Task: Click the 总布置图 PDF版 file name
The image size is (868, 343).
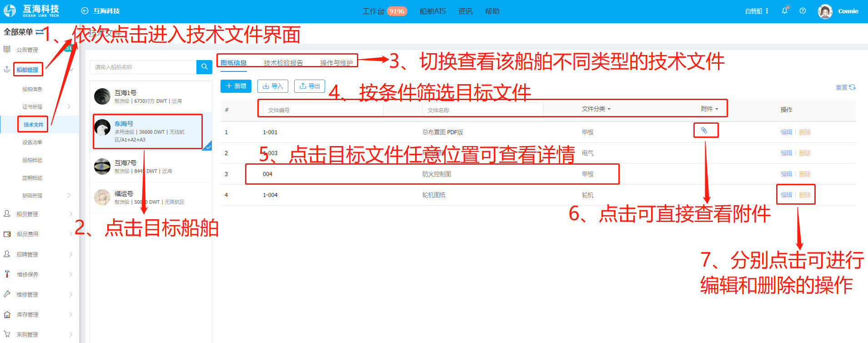Action: tap(442, 132)
